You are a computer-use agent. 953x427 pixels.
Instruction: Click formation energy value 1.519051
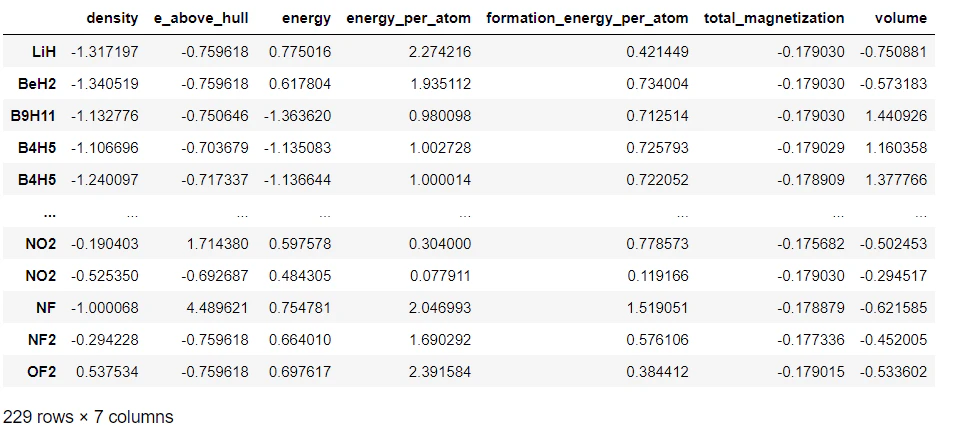coord(658,307)
